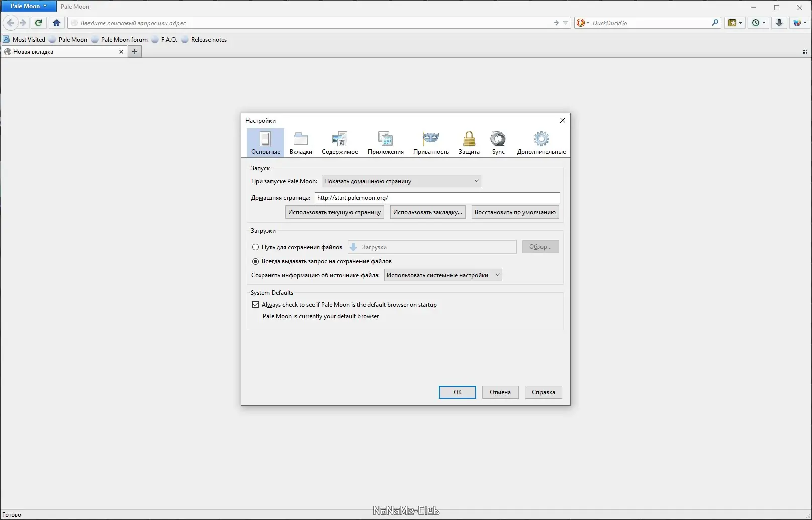812x520 pixels.
Task: Switch to the Содержимое settings tab
Action: 340,143
